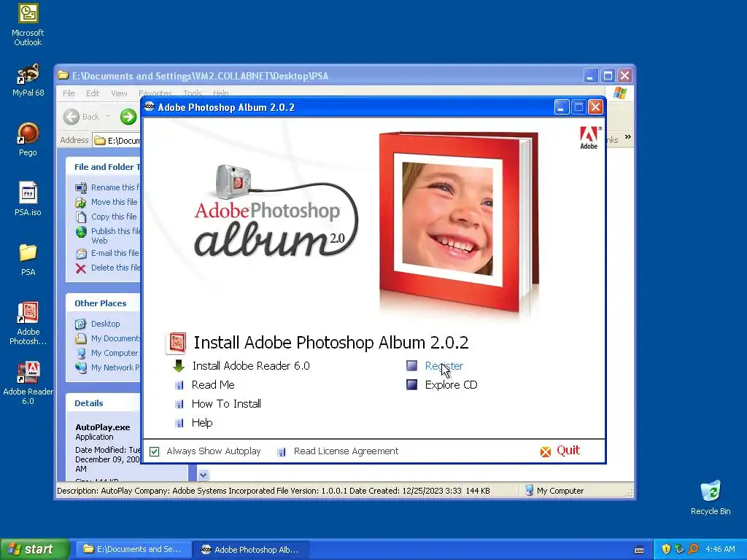Image resolution: width=747 pixels, height=560 pixels.
Task: Open the Windows start menu
Action: pyautogui.click(x=35, y=549)
